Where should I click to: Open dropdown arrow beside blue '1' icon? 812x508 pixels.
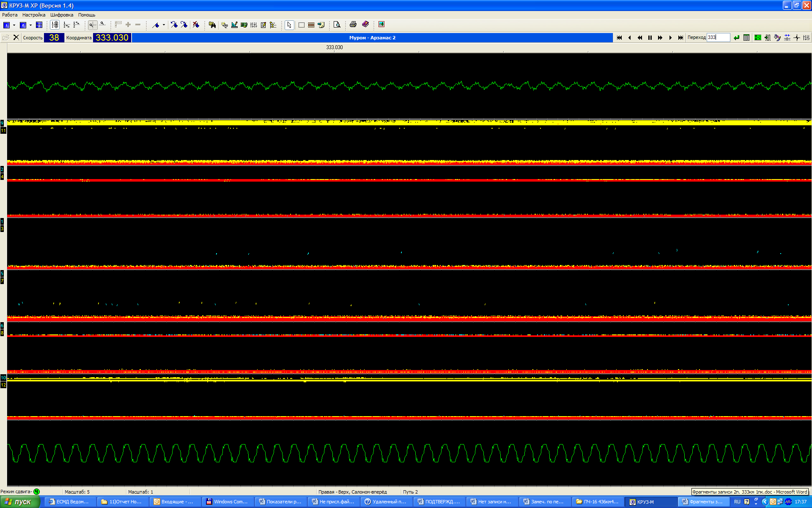pos(14,25)
